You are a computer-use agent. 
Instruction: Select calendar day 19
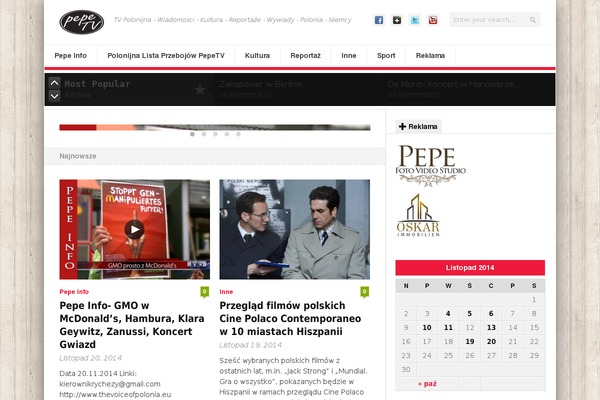[x=470, y=341]
